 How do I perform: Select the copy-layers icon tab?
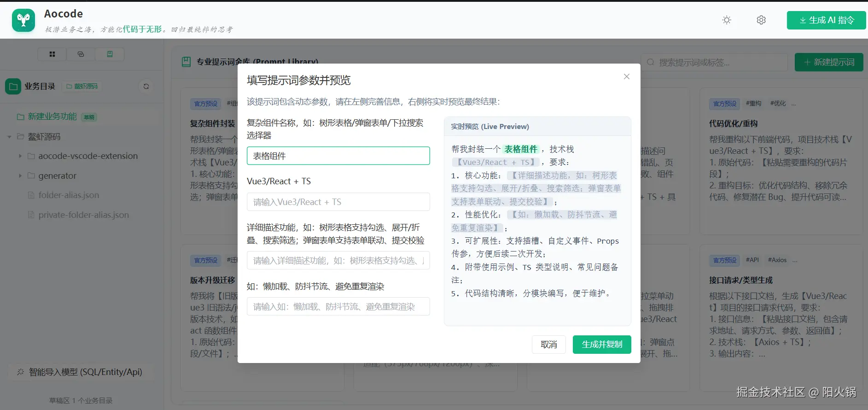[x=81, y=54]
